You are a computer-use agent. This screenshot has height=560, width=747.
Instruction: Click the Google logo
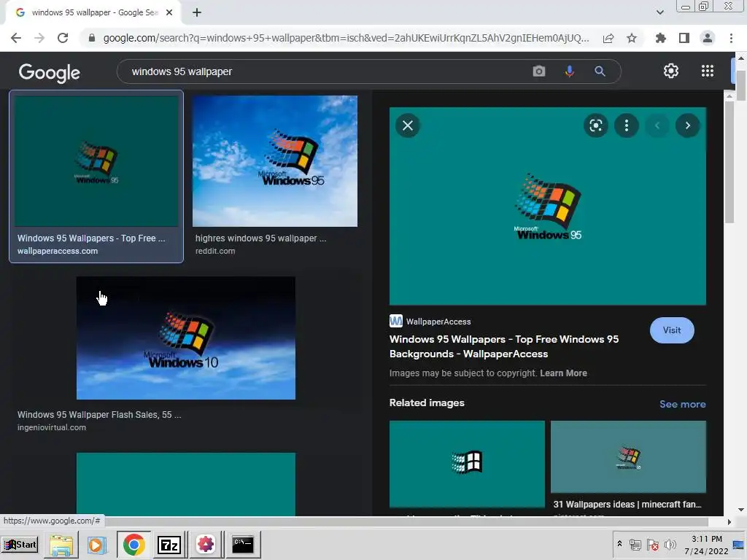click(49, 72)
